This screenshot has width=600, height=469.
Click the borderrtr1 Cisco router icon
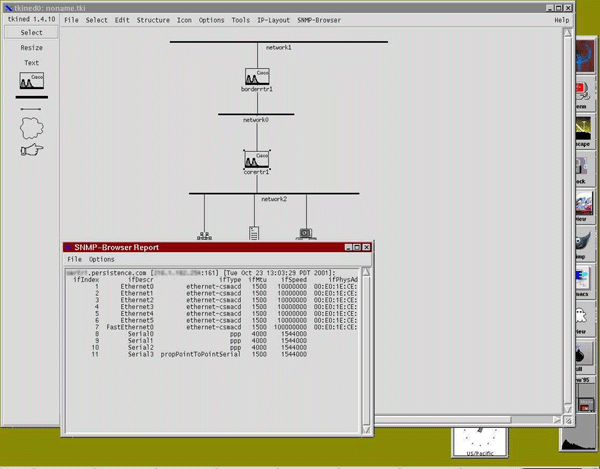259,77
